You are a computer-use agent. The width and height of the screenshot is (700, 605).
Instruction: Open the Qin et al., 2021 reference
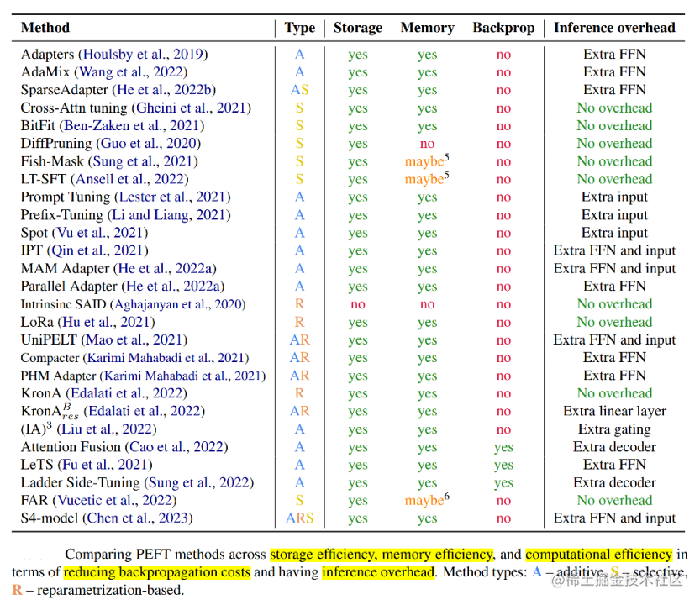(97, 251)
